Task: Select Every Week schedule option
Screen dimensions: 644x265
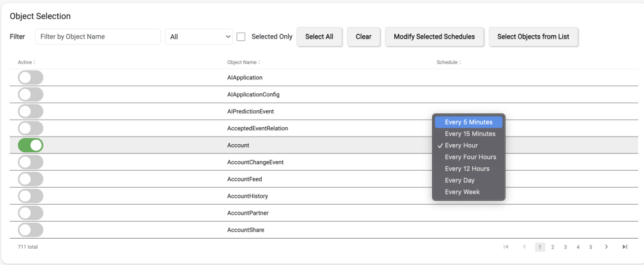Action: pyautogui.click(x=469, y=192)
